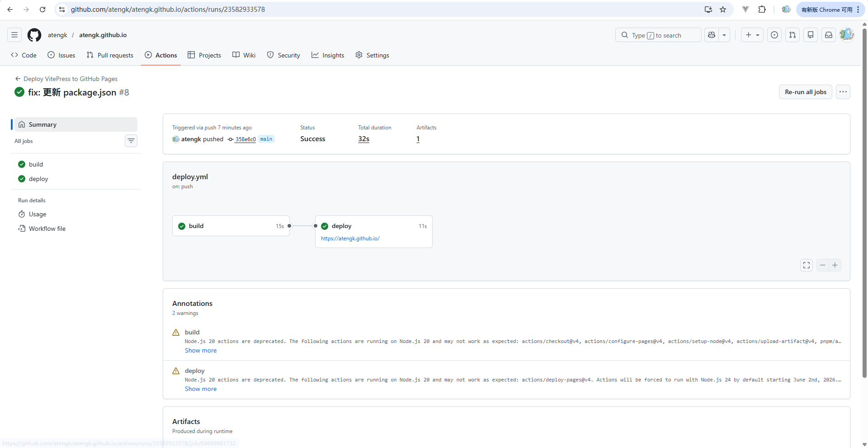The width and height of the screenshot is (868, 448).
Task: Open the pull requests header icon
Action: [793, 35]
